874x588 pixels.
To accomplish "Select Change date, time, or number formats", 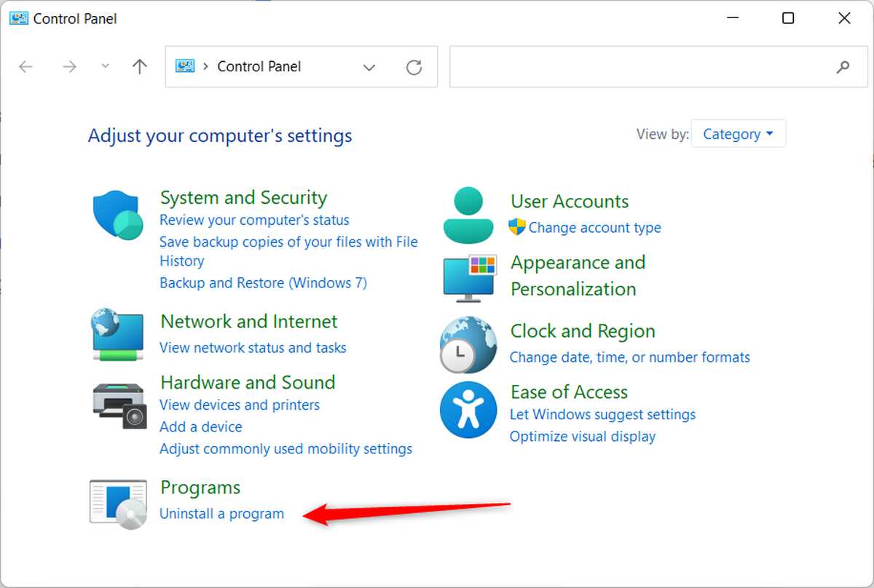I will point(629,357).
